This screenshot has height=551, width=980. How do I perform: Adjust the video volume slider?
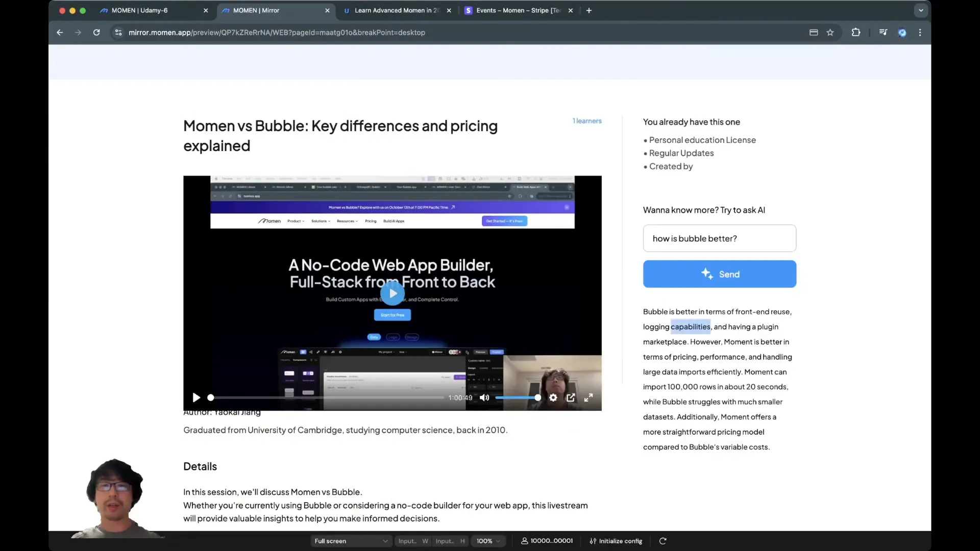(x=518, y=397)
